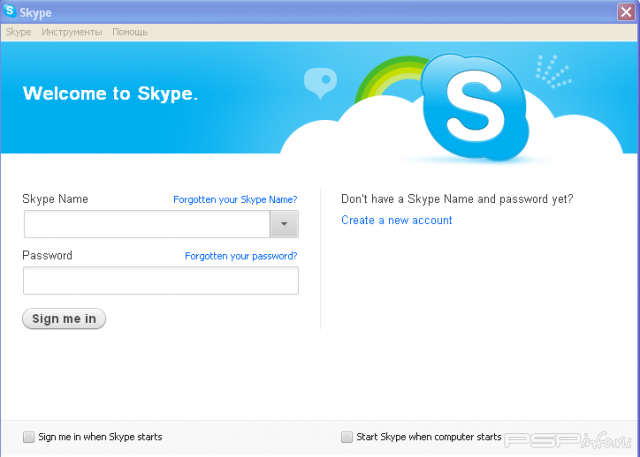
Task: Click the "Don't have a Skype Name" text
Action: point(457,199)
